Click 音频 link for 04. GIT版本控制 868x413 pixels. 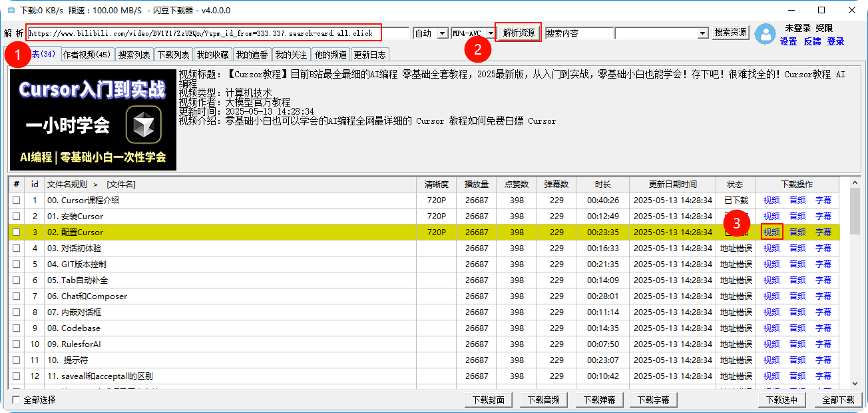tap(797, 264)
